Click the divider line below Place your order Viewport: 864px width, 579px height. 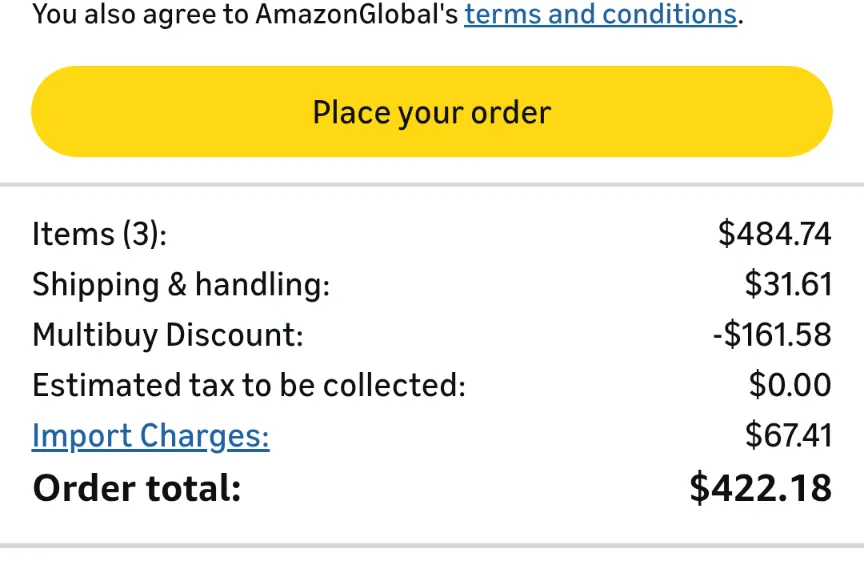[432, 185]
